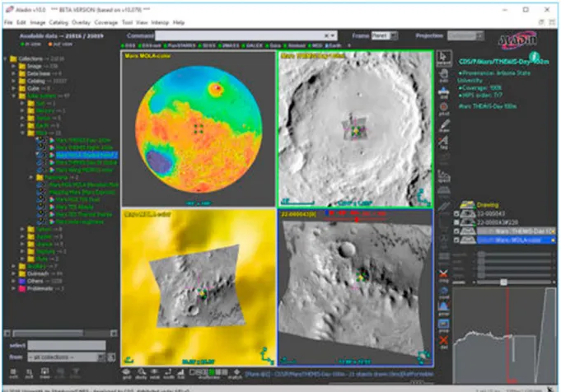Open the from all collections dropdown
The image size is (561, 392).
(67, 357)
